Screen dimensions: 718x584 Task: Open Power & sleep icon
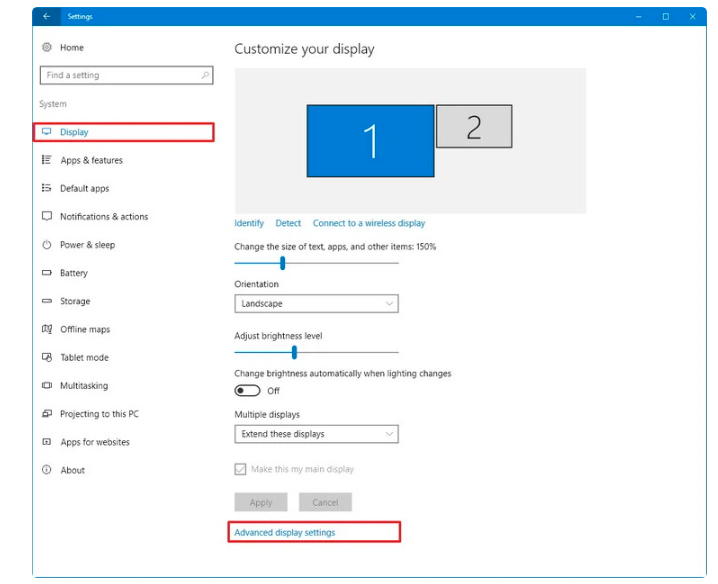[x=47, y=245]
